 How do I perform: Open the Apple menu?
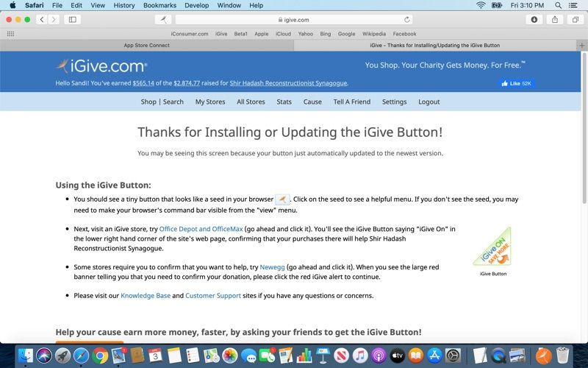tap(12, 5)
